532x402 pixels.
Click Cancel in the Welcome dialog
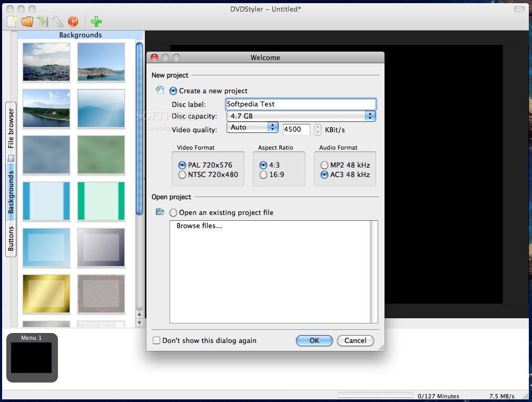[x=355, y=340]
